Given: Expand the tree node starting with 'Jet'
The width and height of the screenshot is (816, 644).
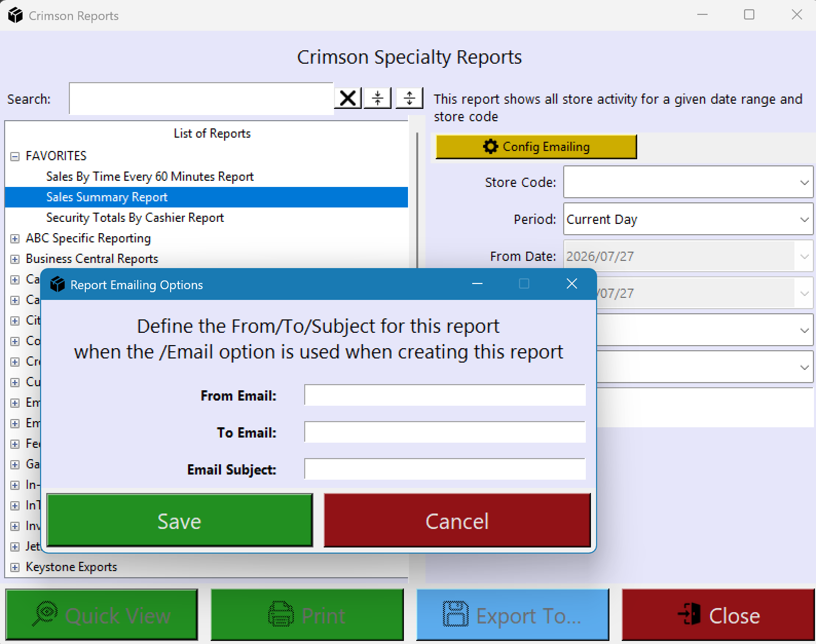Looking at the screenshot, I should pyautogui.click(x=15, y=546).
